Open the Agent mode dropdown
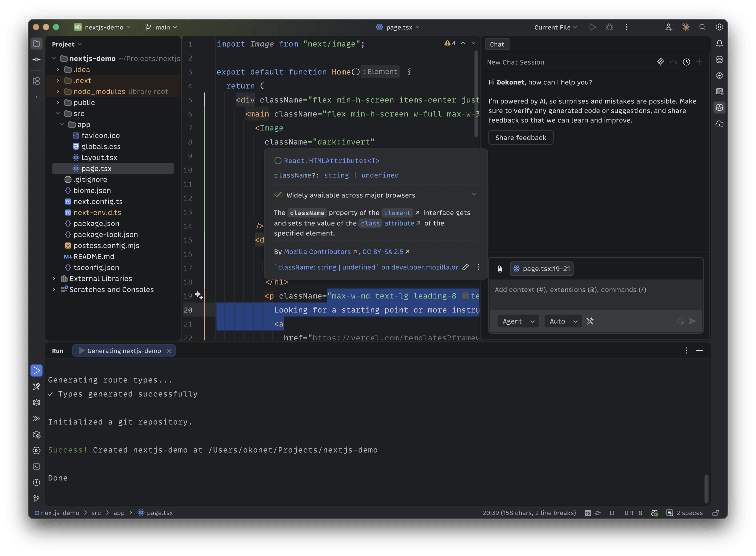The height and width of the screenshot is (556, 756). tap(518, 321)
